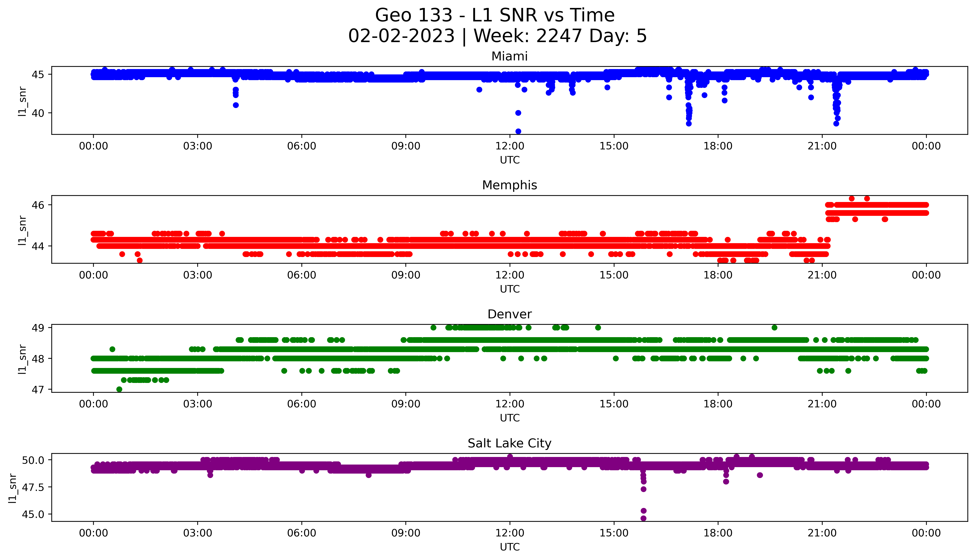Click the 09:00 tick label on the Denver plot

[406, 404]
